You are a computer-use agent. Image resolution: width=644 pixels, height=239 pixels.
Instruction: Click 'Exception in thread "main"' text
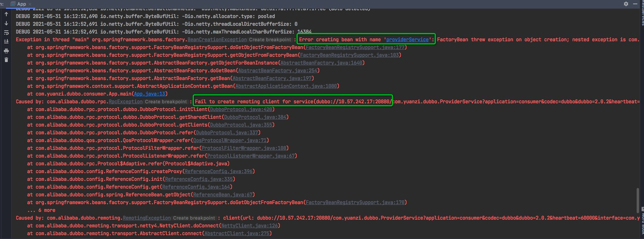52,39
